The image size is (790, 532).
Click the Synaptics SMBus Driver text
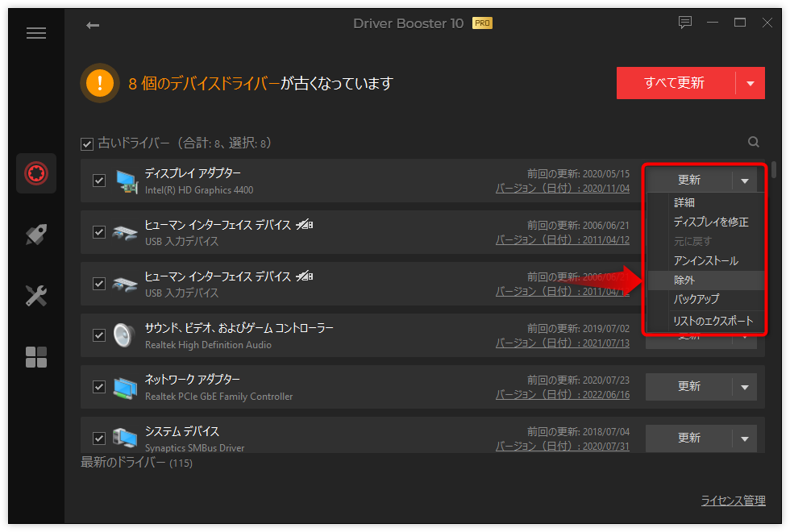coord(194,448)
